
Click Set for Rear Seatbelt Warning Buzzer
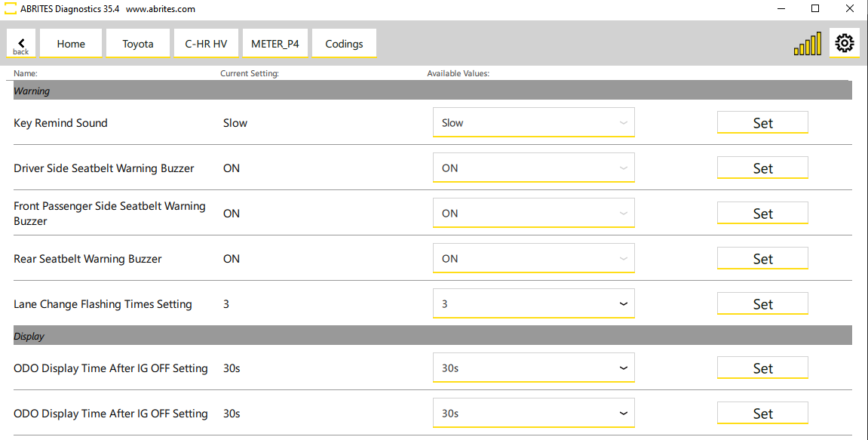pos(762,259)
